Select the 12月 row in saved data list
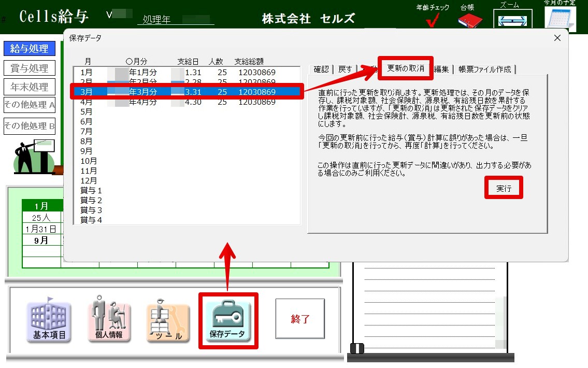This screenshot has height=368, width=588. (187, 180)
